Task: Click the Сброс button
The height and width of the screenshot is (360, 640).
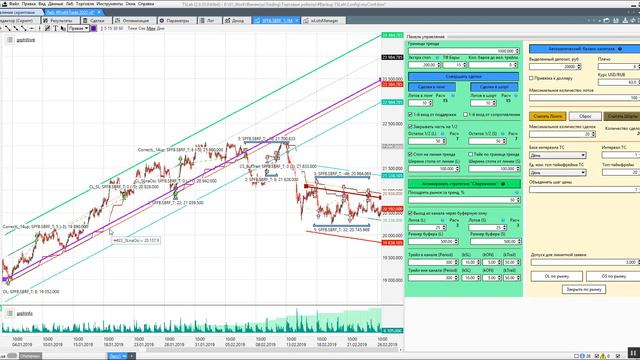Action: (585, 116)
